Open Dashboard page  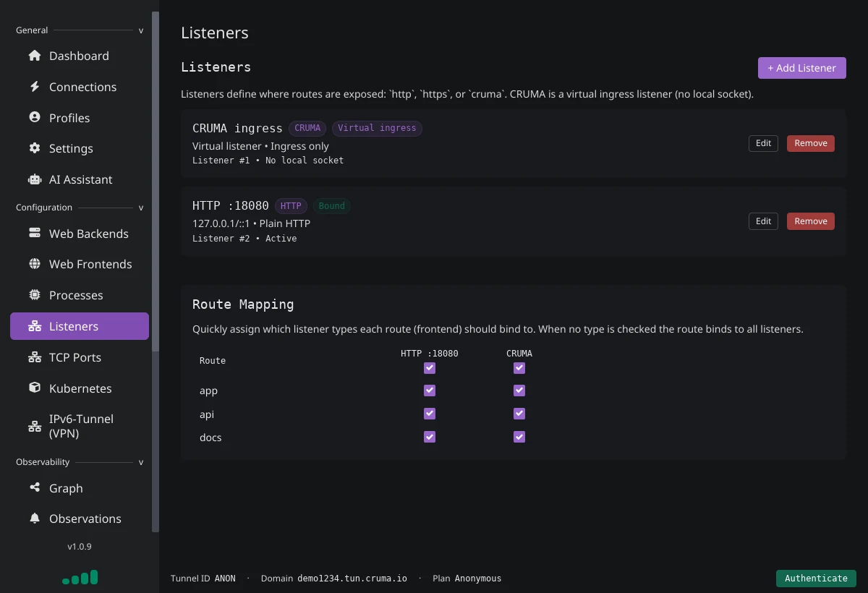[x=80, y=56]
